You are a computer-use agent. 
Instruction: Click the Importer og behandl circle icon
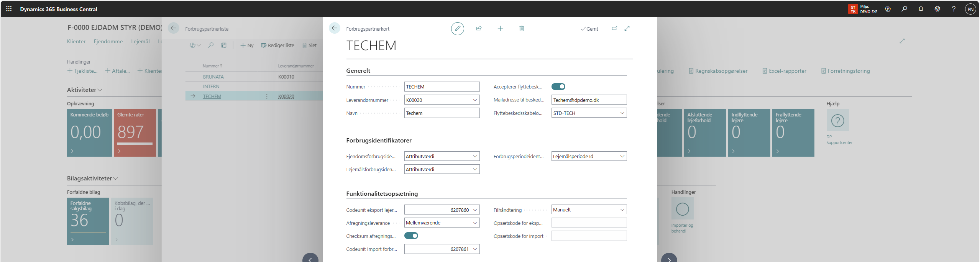683,209
